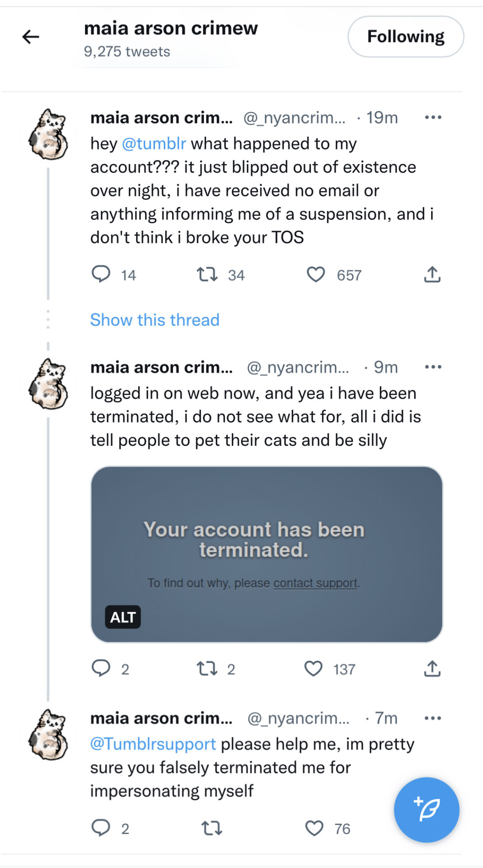Open the account terminated image

(267, 554)
